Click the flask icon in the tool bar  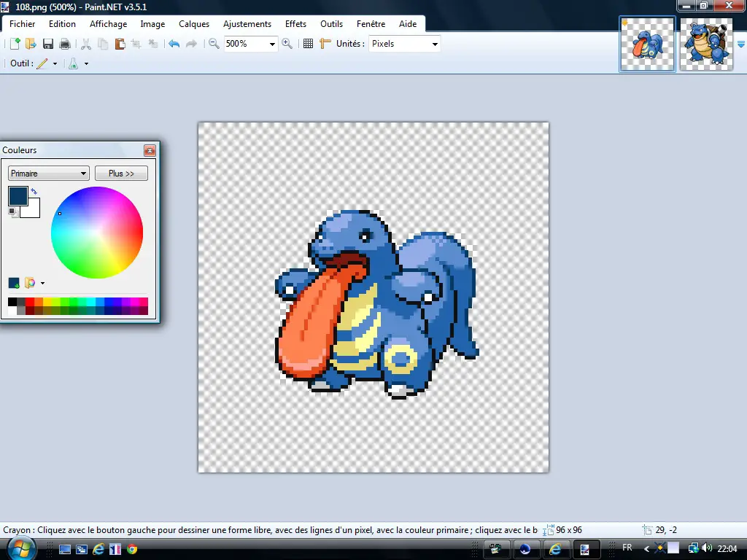click(74, 63)
